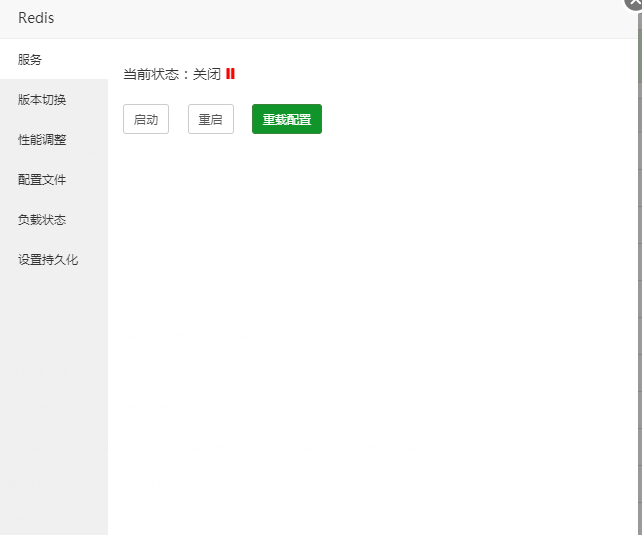The height and width of the screenshot is (535, 642).
Task: Click the 当前状态：关闭 status text
Action: click(172, 74)
